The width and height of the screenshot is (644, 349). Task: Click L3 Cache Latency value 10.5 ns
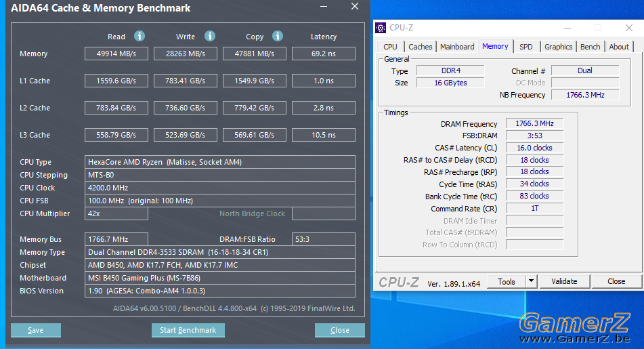click(324, 135)
